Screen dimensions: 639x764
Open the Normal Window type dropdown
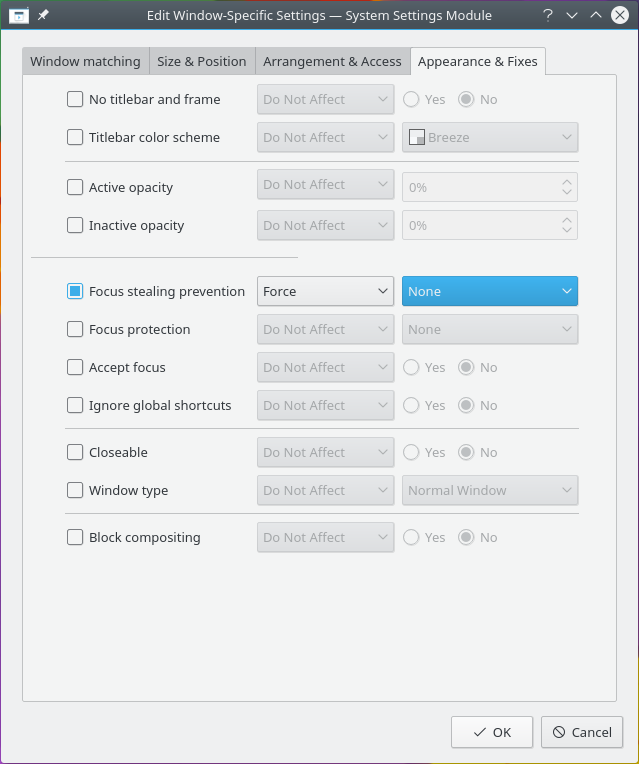pyautogui.click(x=490, y=490)
